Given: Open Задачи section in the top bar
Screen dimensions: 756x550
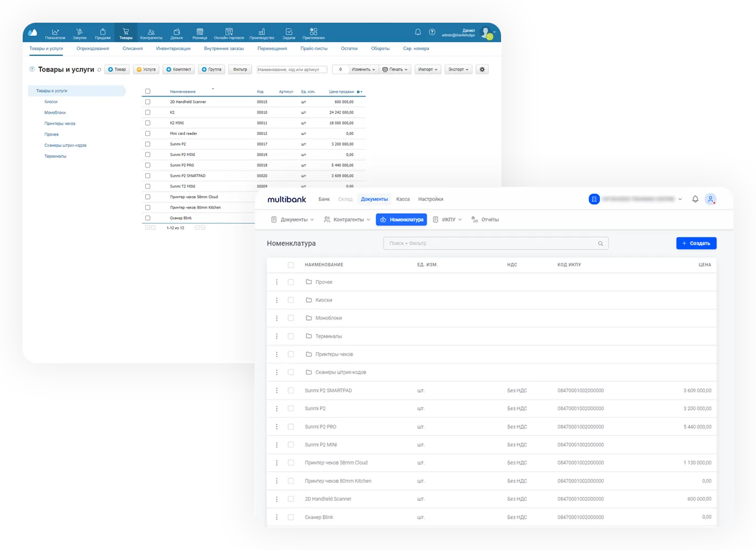Looking at the screenshot, I should (x=289, y=33).
